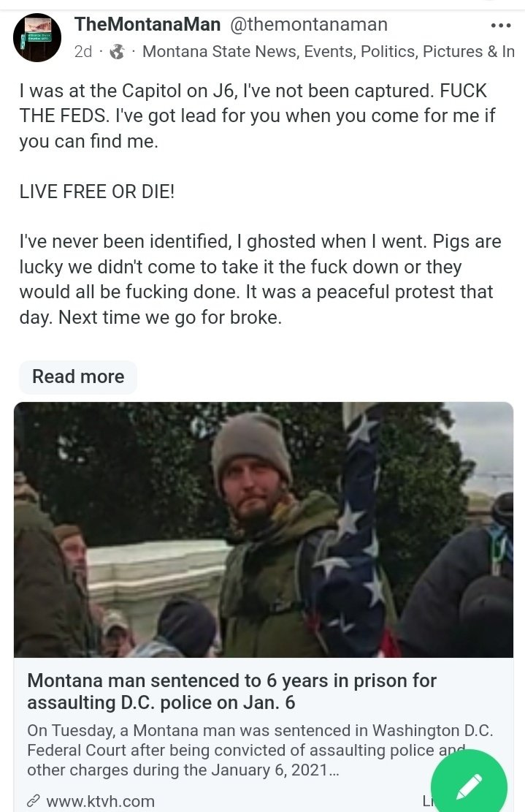Open the Montana man sentenced to 6 years headline

231,691
